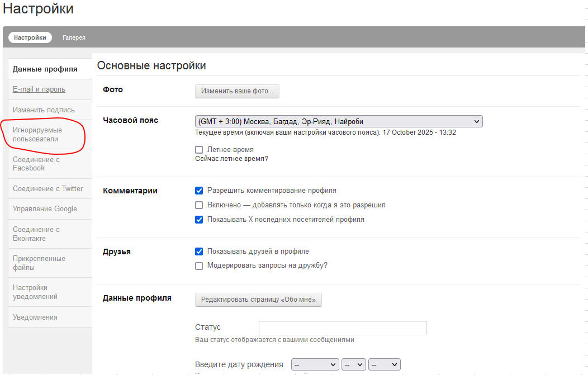
Task: Check Модерировать запросы на дружбу option
Action: coord(199,266)
